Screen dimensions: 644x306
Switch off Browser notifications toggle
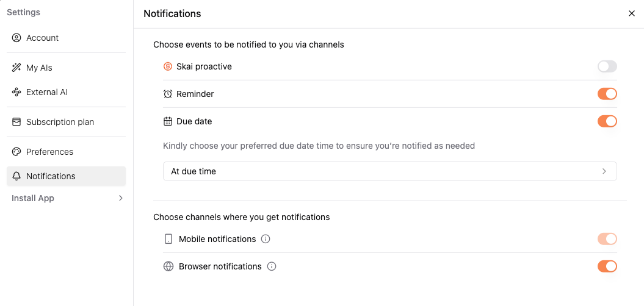click(607, 266)
